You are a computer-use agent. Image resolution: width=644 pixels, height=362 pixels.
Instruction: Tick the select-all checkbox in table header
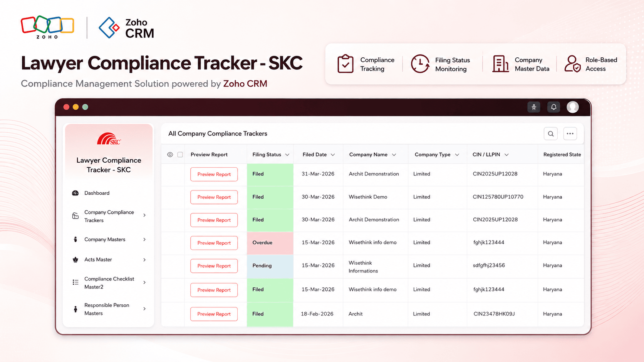click(x=180, y=155)
